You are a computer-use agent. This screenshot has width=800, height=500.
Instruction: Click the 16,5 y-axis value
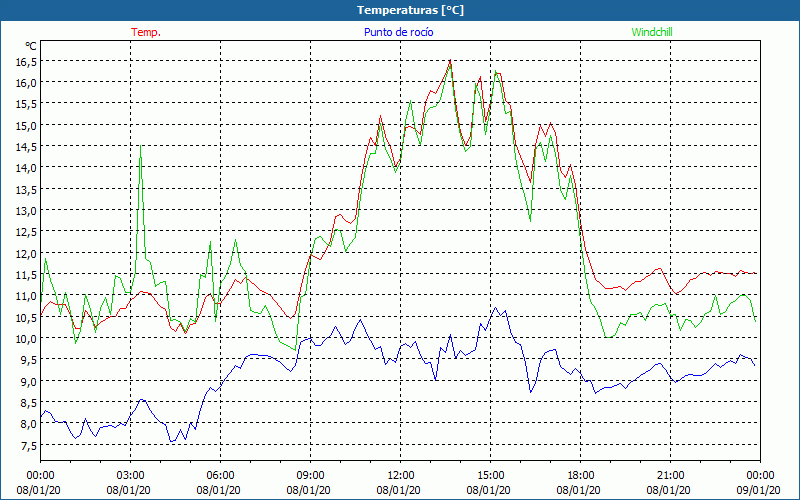[26, 61]
